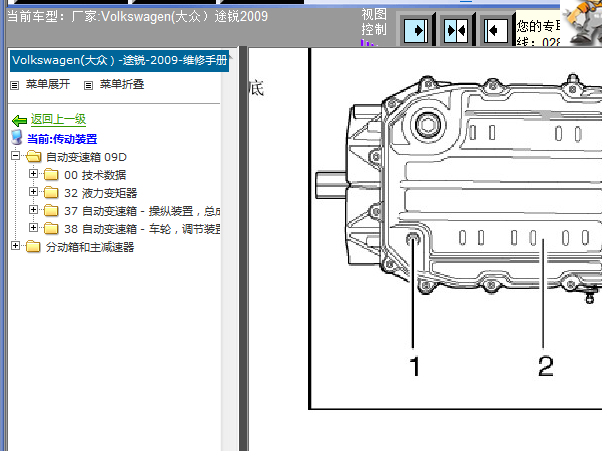Click 菜单折叠 to collapse menu
Image resolution: width=602 pixels, height=451 pixels.
[122, 84]
